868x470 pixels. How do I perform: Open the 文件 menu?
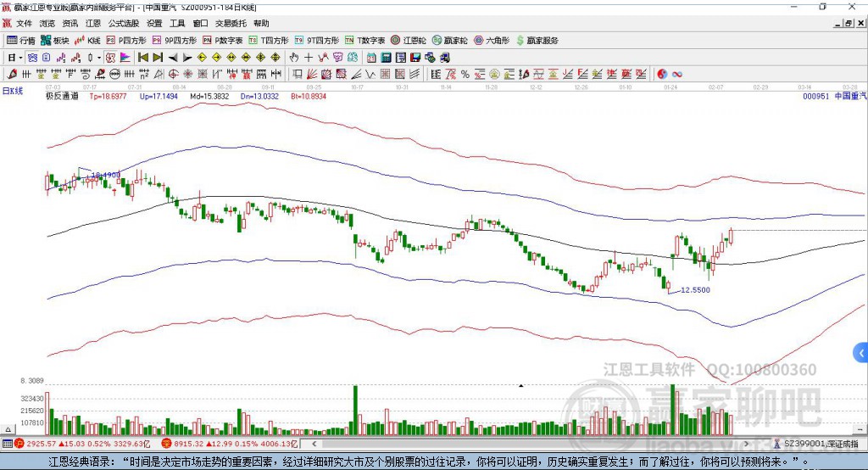24,23
